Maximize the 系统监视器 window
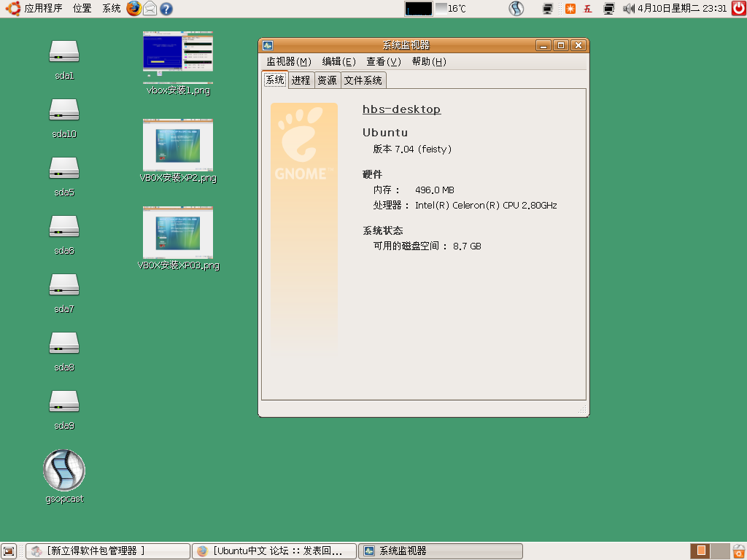 tap(561, 45)
